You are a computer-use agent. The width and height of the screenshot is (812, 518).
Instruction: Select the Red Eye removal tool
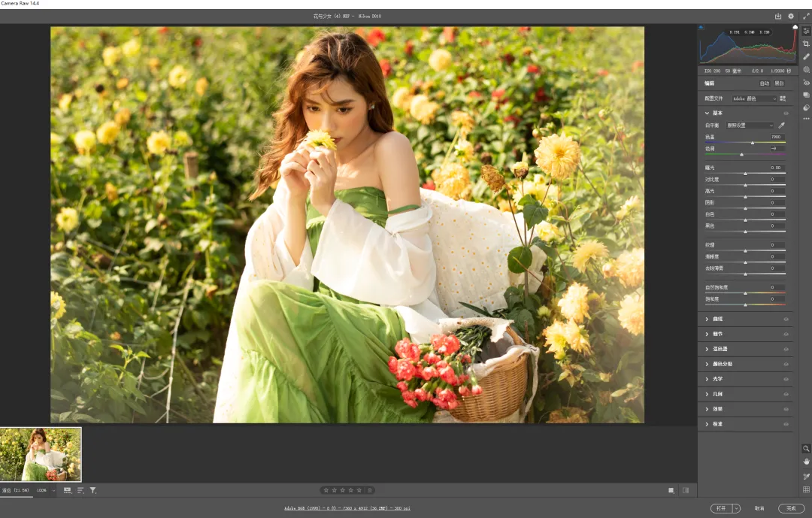pyautogui.click(x=806, y=83)
